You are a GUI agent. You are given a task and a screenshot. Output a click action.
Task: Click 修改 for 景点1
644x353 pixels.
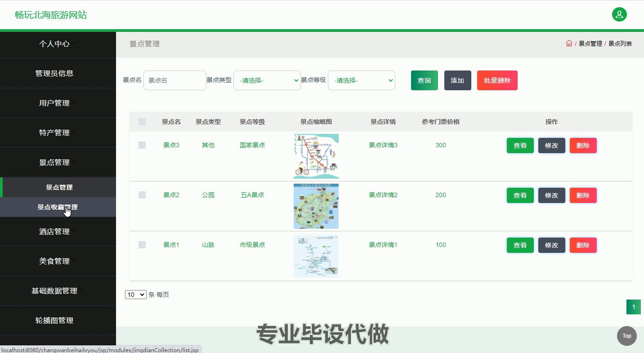coord(552,245)
